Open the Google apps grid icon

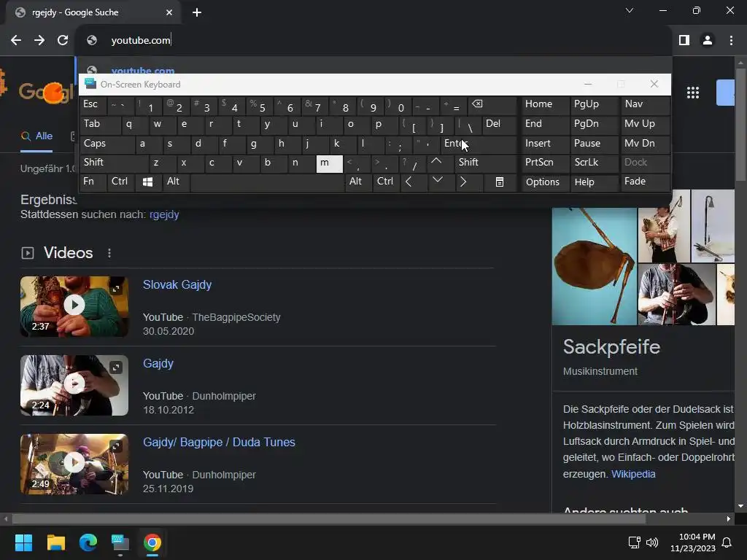(693, 93)
